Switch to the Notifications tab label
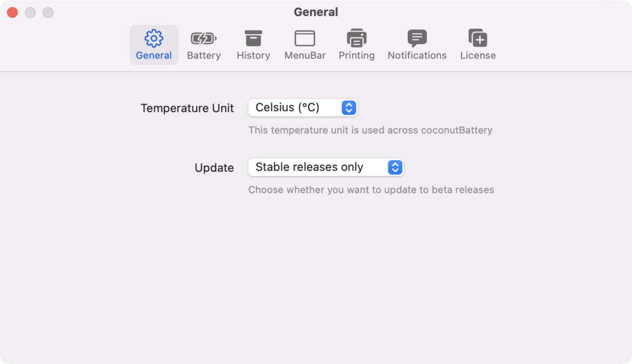Screen dimensions: 632x364 417,55
